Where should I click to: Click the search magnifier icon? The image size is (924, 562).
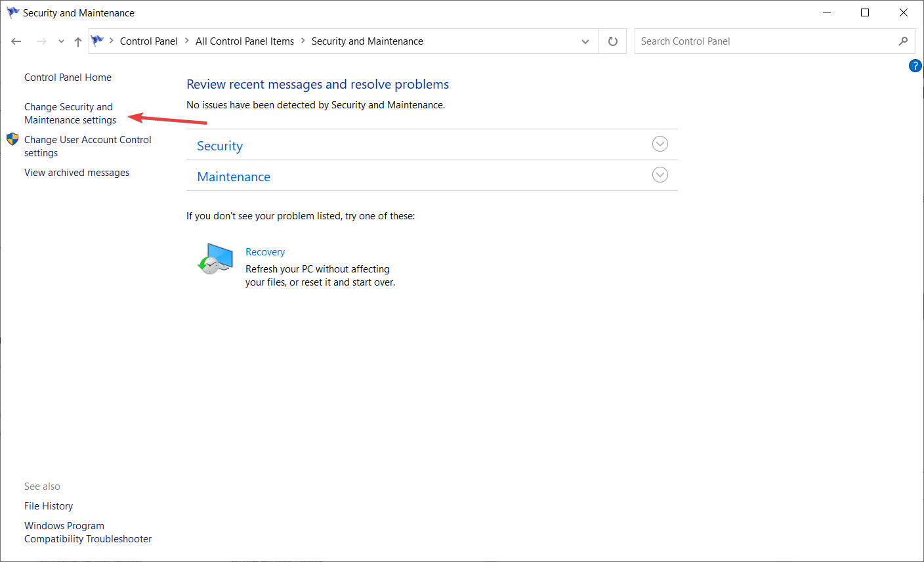pyautogui.click(x=904, y=41)
